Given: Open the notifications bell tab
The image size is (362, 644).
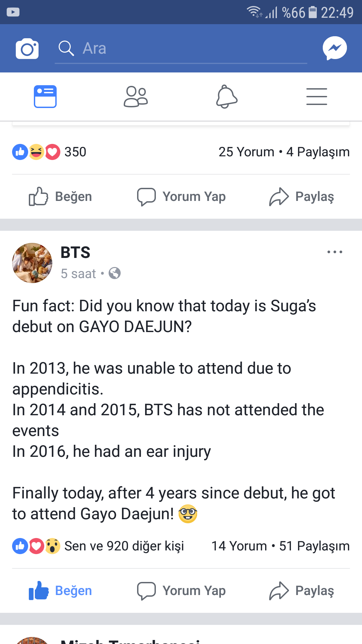Looking at the screenshot, I should pos(227,97).
